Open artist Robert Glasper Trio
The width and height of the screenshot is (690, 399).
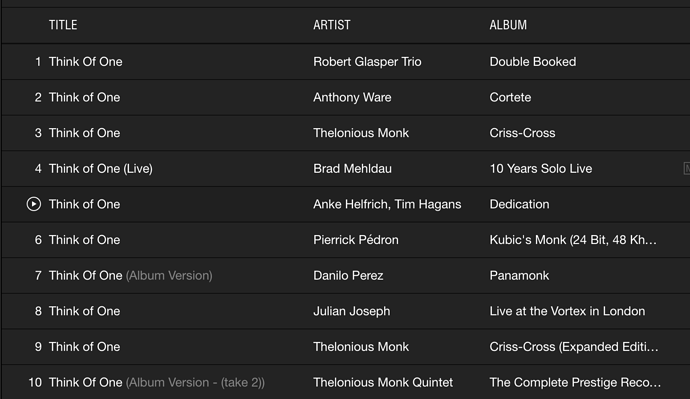[367, 62]
